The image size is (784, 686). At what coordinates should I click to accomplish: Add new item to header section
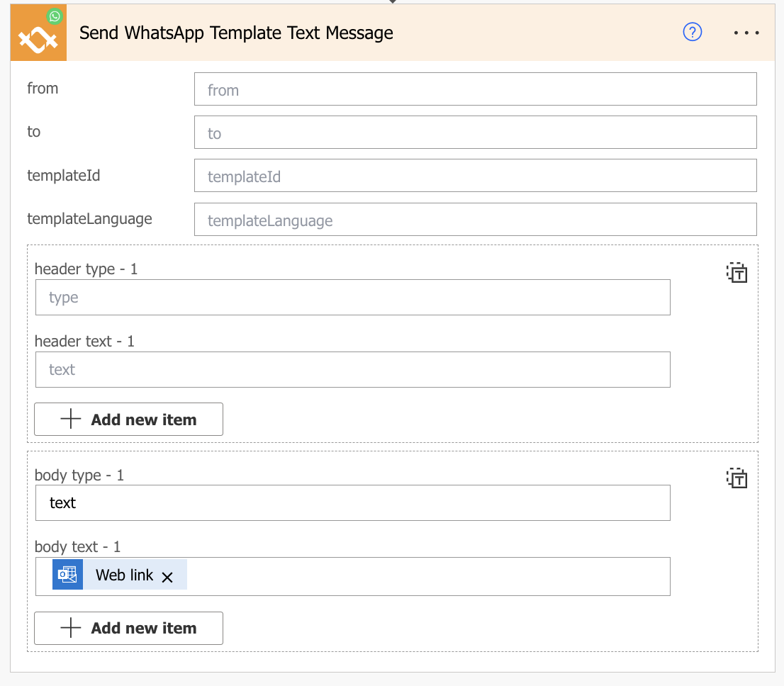(129, 420)
